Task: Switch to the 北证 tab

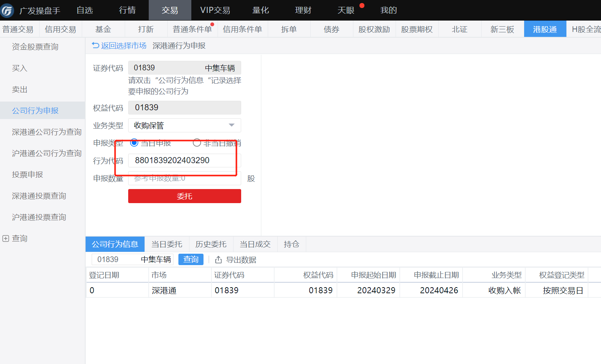Action: pos(459,29)
